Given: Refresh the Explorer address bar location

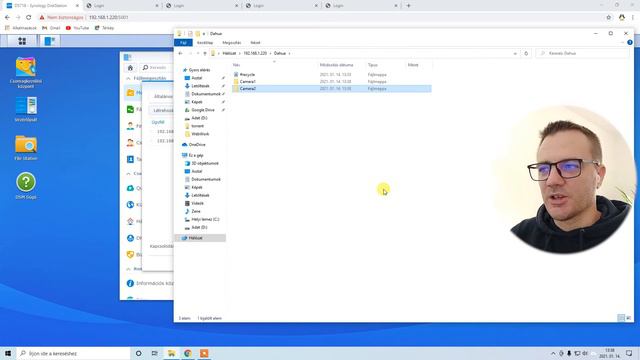Looking at the screenshot, I should tap(526, 53).
